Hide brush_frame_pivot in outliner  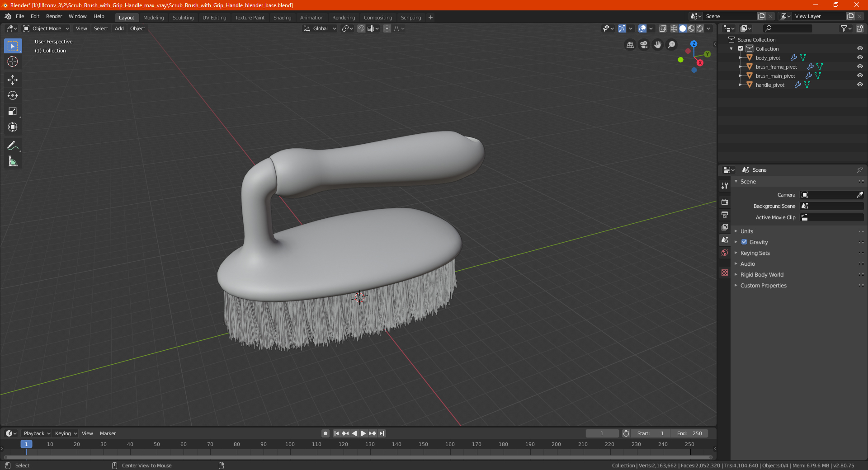[860, 66]
